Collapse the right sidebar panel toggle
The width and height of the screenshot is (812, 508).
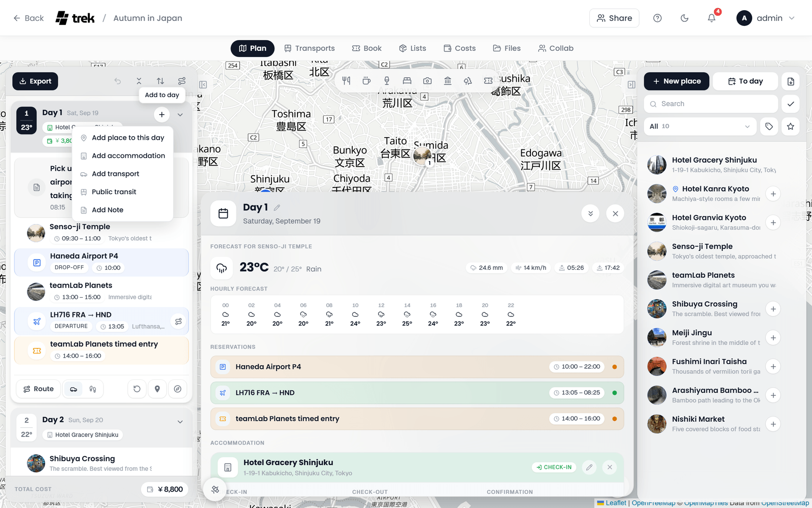[631, 85]
